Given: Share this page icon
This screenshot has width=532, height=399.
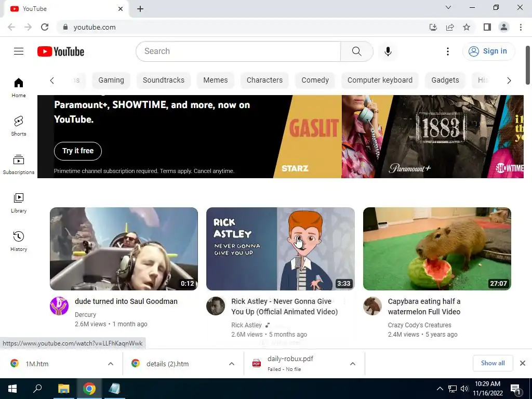Looking at the screenshot, I should tap(450, 27).
